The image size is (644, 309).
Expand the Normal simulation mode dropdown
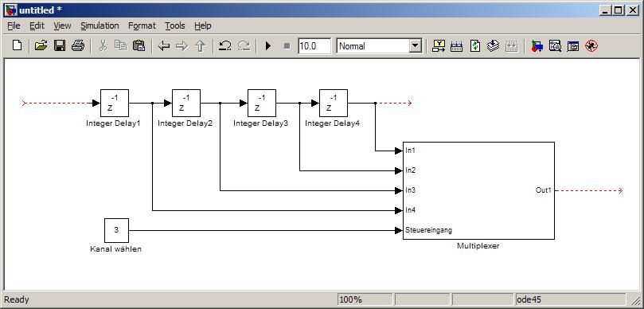coord(416,46)
